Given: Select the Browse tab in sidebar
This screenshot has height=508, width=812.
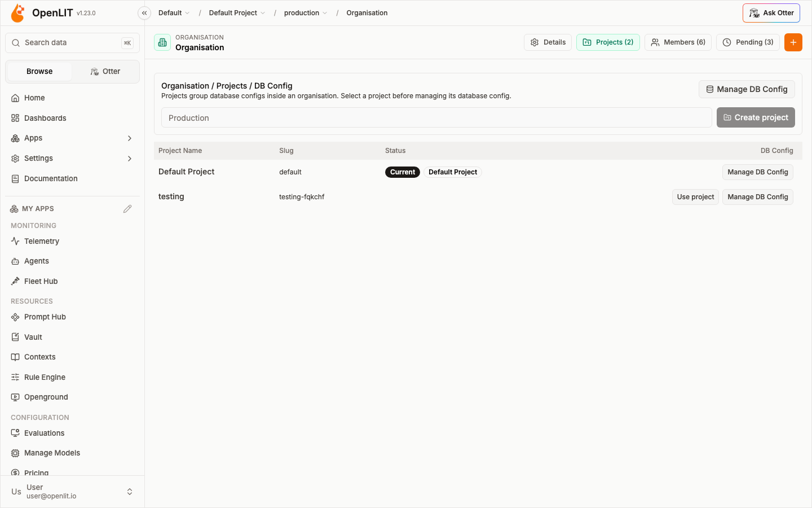Looking at the screenshot, I should tap(39, 72).
